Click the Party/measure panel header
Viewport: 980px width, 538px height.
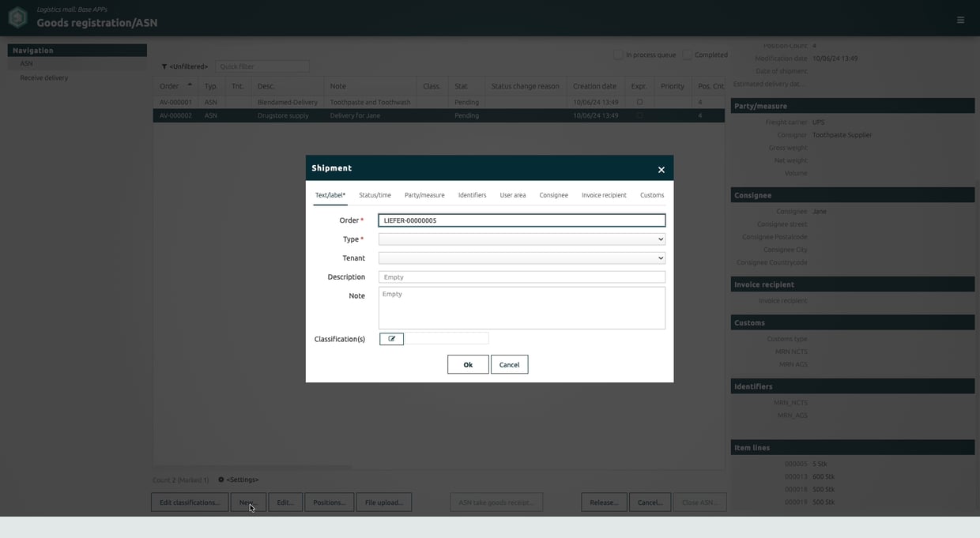point(853,106)
